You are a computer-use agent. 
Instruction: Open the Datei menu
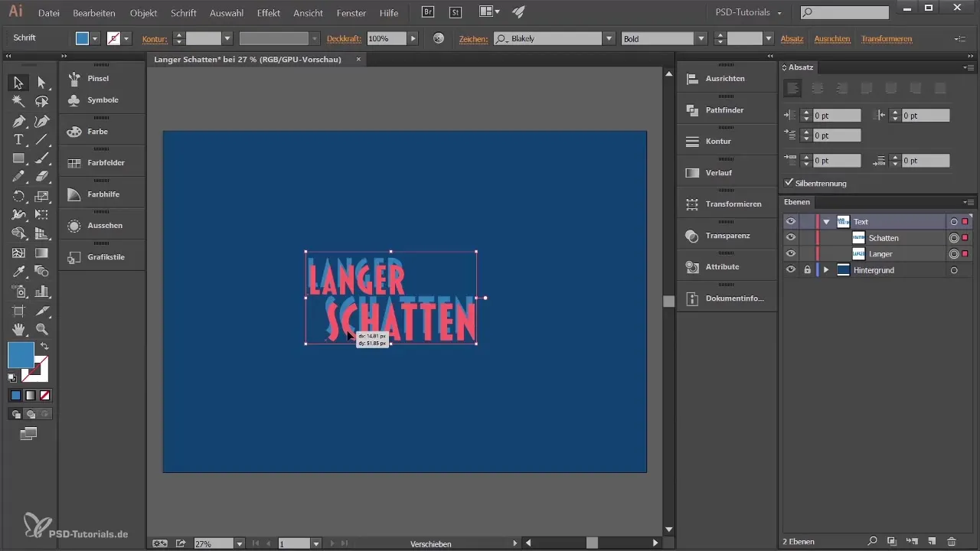coord(49,13)
